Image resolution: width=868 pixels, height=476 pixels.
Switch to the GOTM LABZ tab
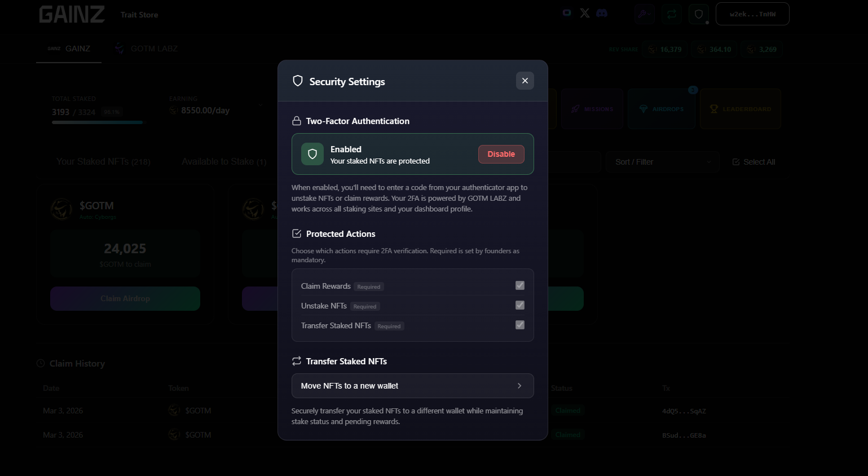pyautogui.click(x=147, y=49)
